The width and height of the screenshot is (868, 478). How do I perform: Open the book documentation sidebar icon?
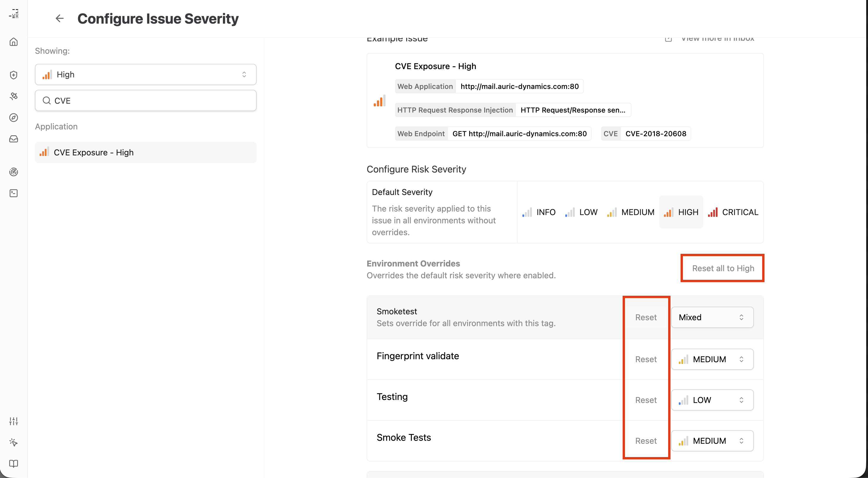(x=14, y=464)
